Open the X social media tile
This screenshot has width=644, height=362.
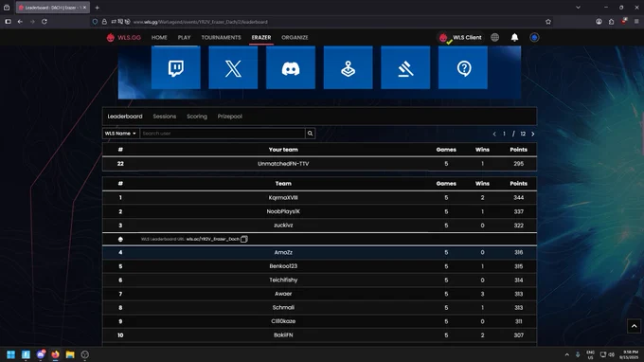(233, 67)
